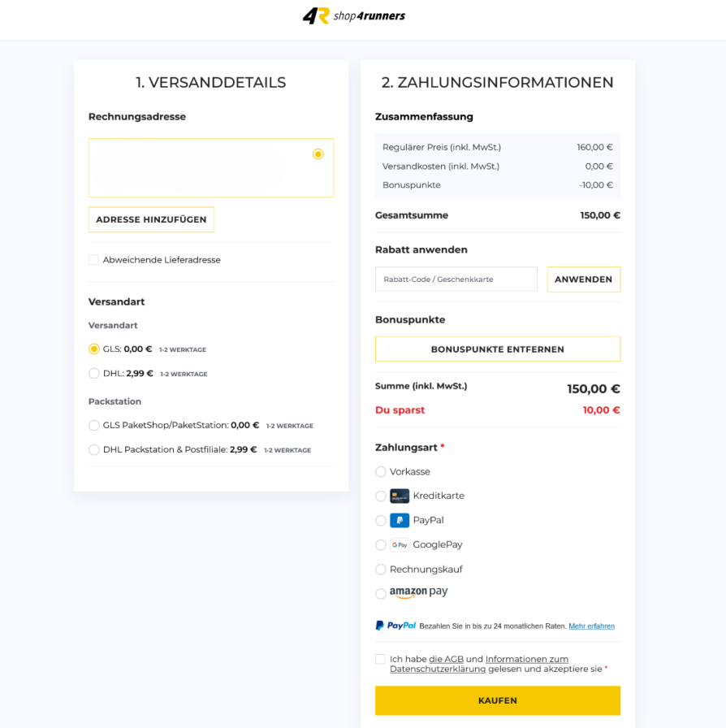This screenshot has height=728, width=726.
Task: Accept the AGB and privacy checkbox
Action: tap(380, 659)
